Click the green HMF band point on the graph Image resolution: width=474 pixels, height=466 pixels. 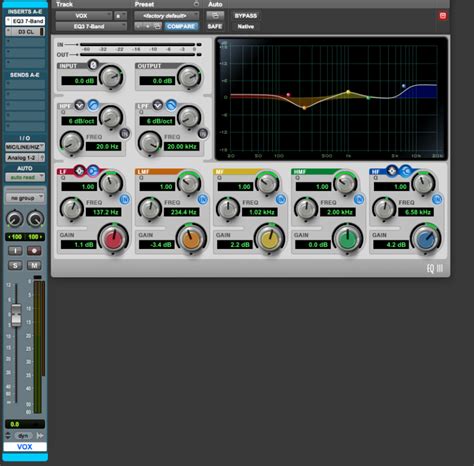(368, 98)
